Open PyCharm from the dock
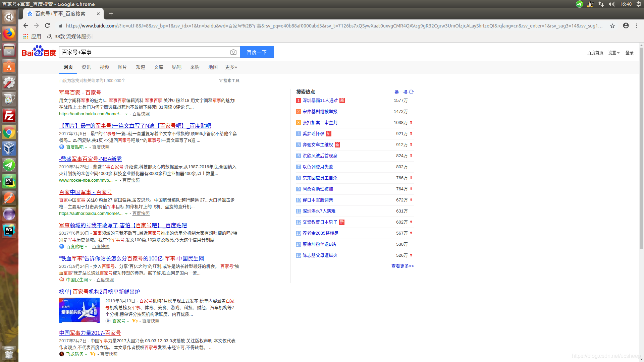The width and height of the screenshot is (644, 362). coord(9,181)
